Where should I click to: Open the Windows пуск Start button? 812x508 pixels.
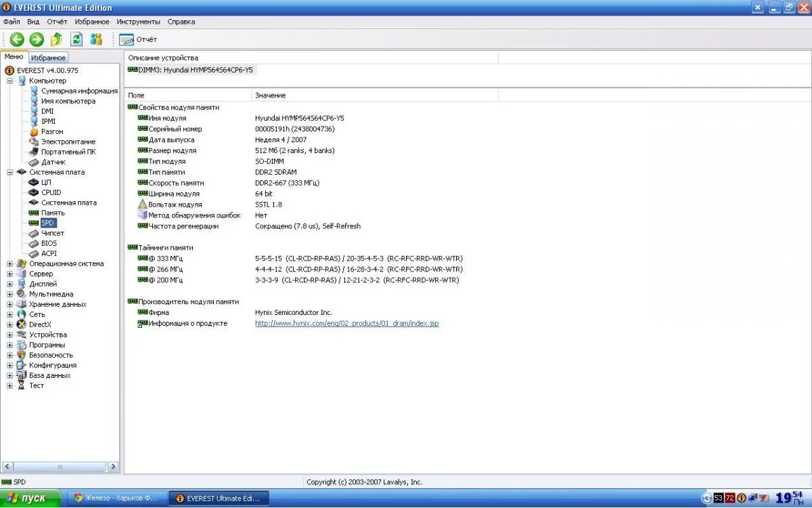[x=30, y=499]
